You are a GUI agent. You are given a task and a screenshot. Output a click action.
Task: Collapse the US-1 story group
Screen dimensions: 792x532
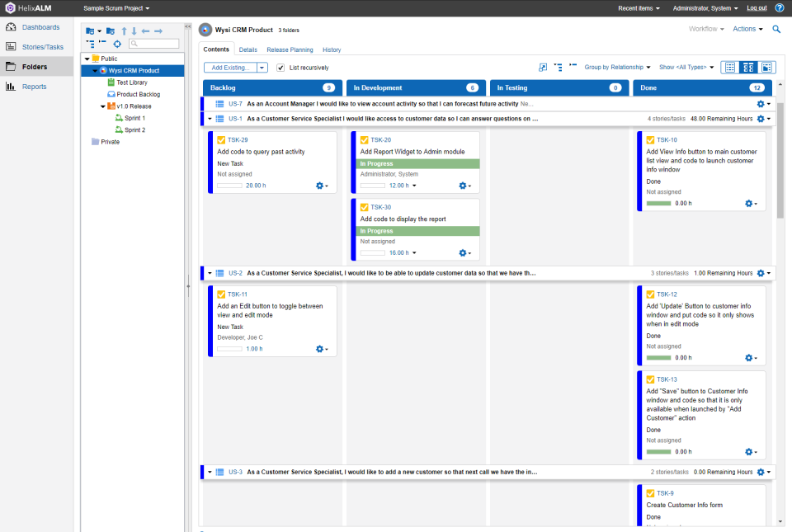210,119
